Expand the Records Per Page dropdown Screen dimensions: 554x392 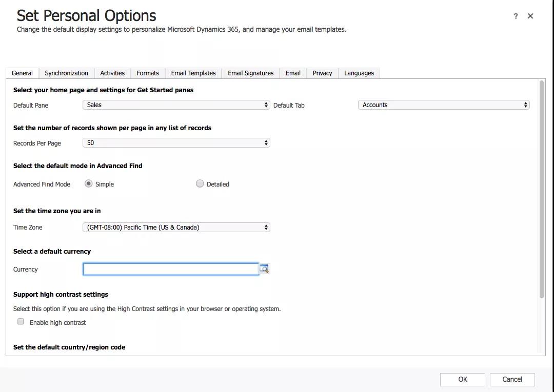pyautogui.click(x=176, y=143)
